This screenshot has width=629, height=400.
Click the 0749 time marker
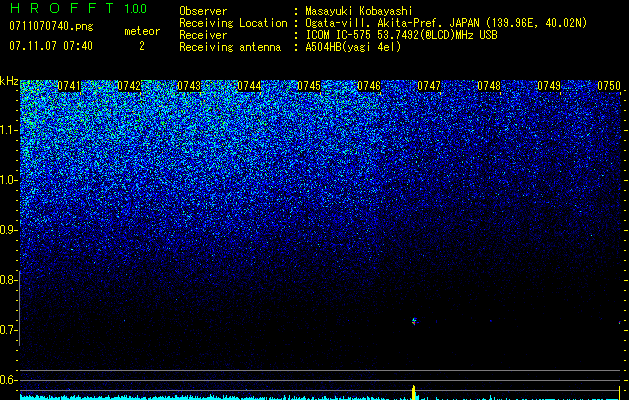pyautogui.click(x=549, y=86)
